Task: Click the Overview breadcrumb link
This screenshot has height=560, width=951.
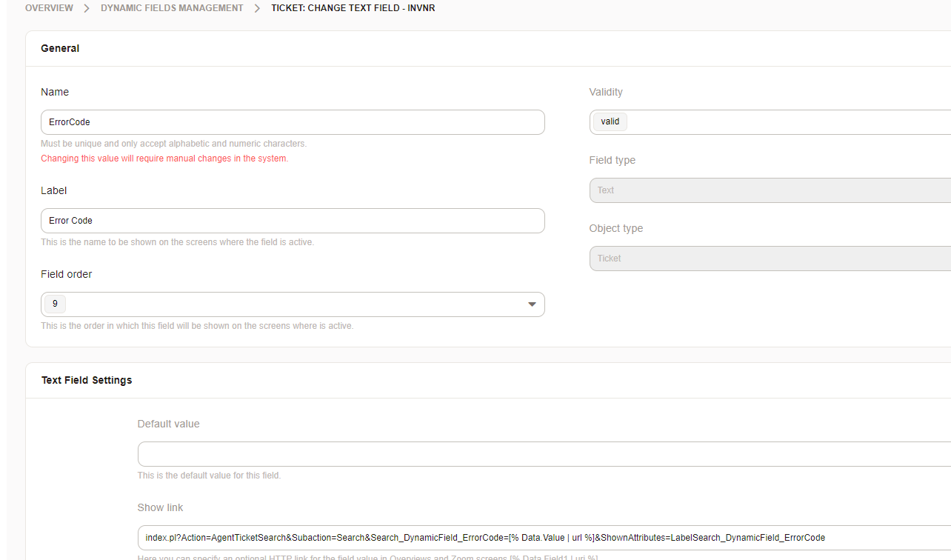Action: click(x=49, y=8)
